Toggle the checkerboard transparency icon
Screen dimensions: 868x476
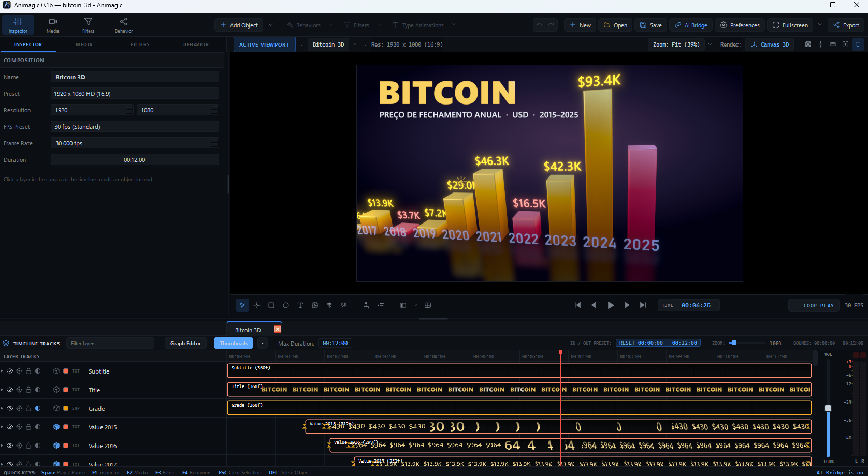(808, 44)
